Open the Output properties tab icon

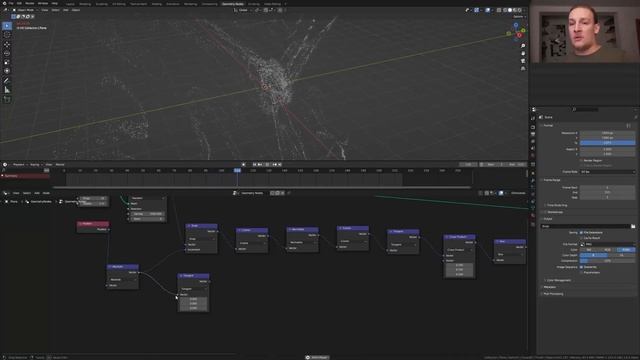533,134
